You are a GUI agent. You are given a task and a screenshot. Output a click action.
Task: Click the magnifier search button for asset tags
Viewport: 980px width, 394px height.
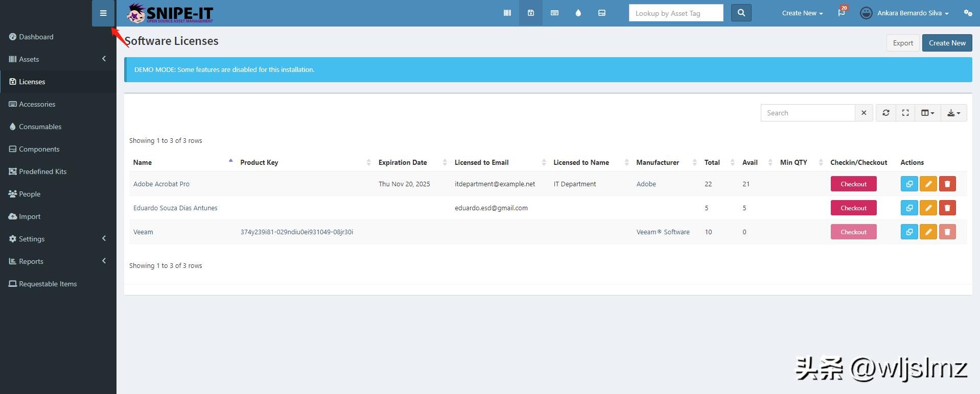pos(741,13)
